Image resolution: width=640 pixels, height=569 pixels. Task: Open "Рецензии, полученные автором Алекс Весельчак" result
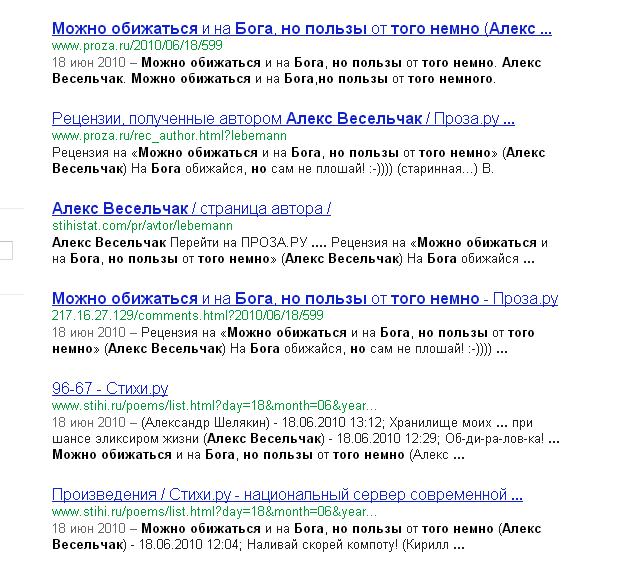pos(283,119)
